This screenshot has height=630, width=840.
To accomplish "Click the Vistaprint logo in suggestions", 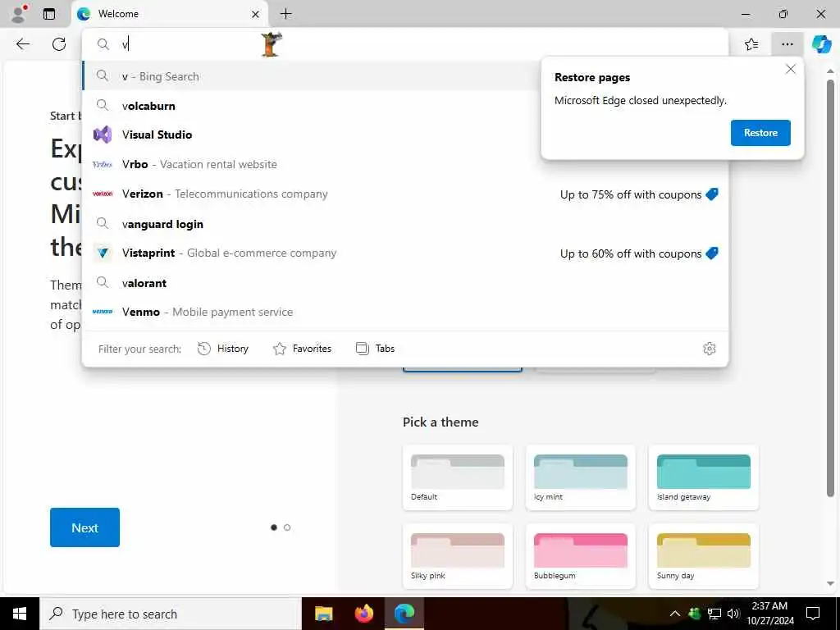I will 103,253.
